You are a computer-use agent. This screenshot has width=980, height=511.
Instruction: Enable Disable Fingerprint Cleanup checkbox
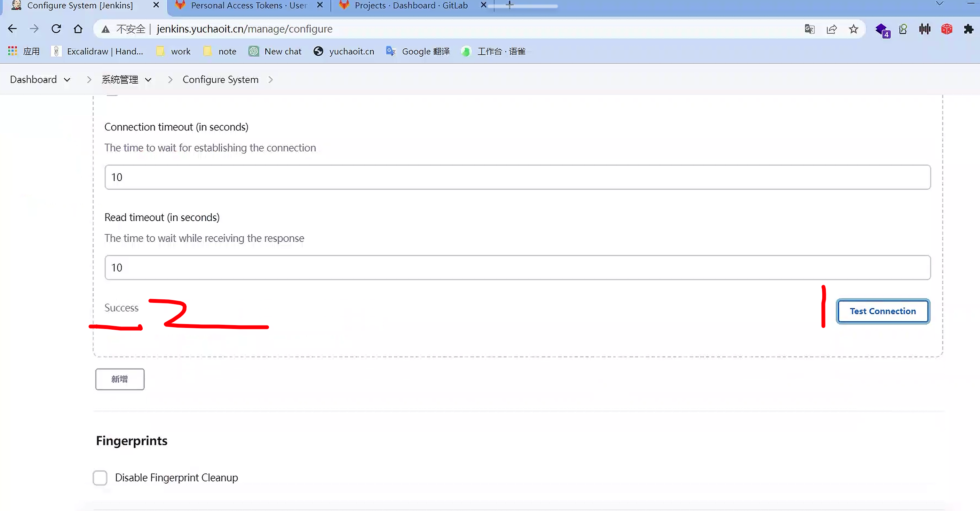[x=100, y=478]
